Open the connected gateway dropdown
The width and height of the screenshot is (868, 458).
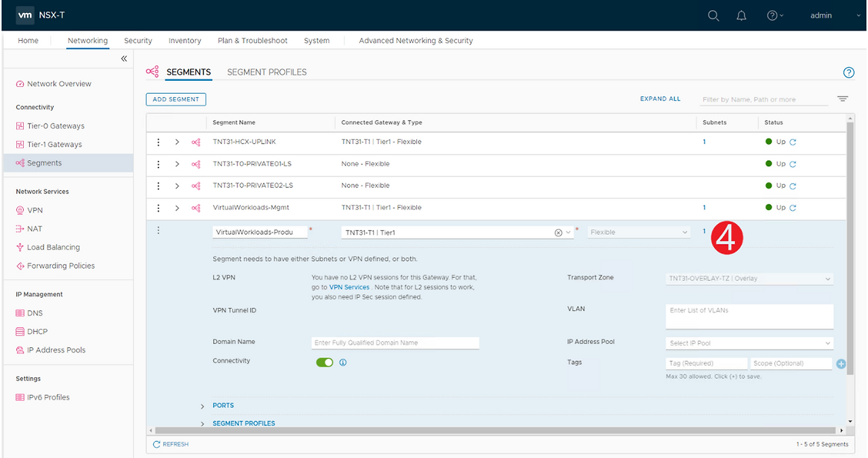pyautogui.click(x=568, y=233)
